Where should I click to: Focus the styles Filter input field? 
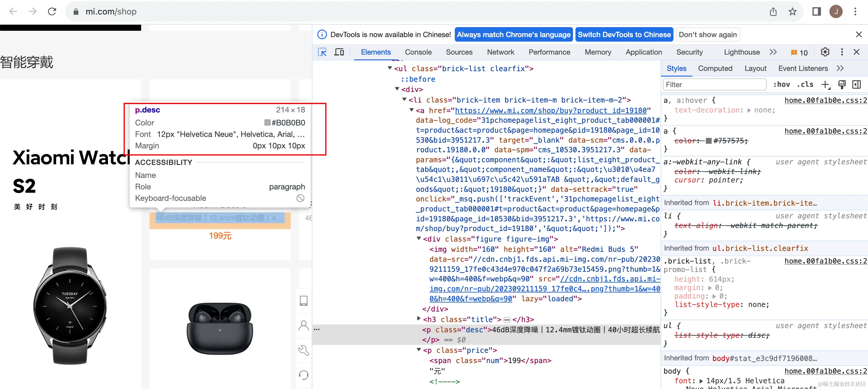pos(714,84)
